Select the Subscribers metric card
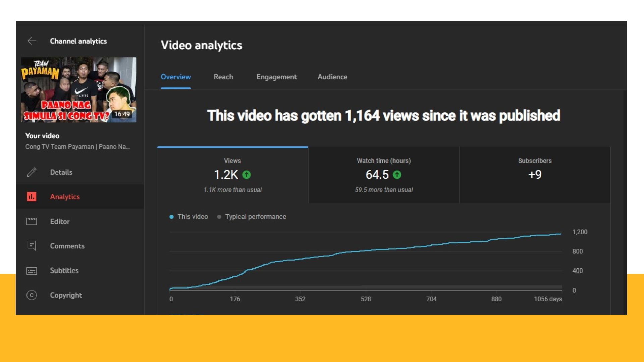 pyautogui.click(x=535, y=175)
